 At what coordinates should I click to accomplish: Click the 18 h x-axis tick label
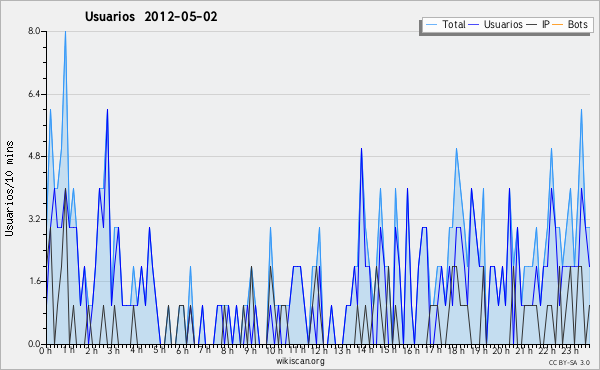[456, 350]
